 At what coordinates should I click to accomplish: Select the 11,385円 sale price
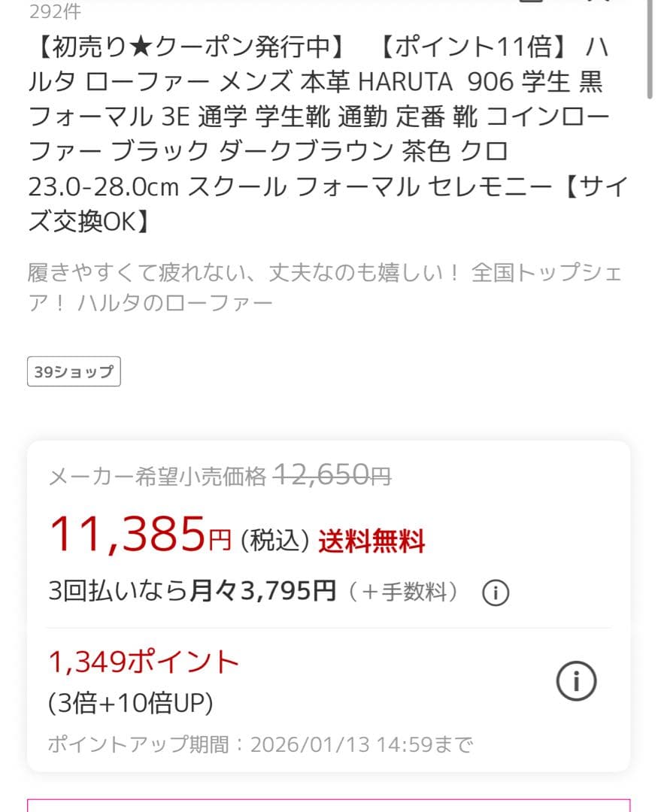pyautogui.click(x=140, y=535)
